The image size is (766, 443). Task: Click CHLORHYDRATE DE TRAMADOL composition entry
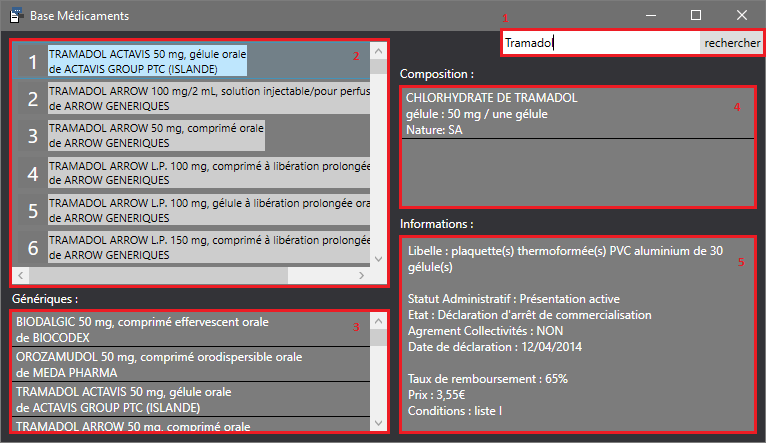click(x=578, y=114)
